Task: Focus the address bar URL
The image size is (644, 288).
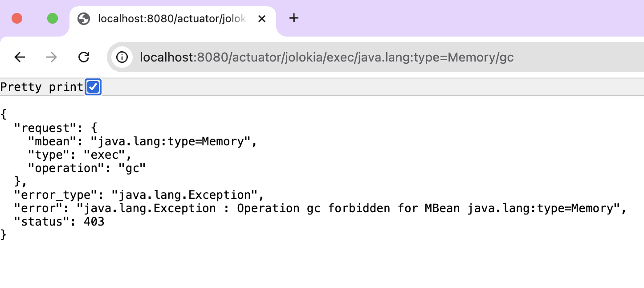Action: coord(326,57)
